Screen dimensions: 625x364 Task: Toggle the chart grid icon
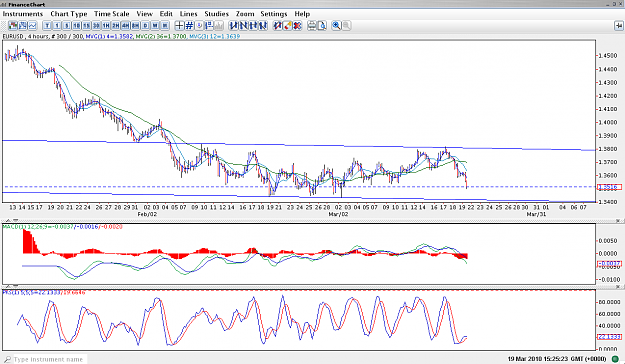[x=189, y=26]
